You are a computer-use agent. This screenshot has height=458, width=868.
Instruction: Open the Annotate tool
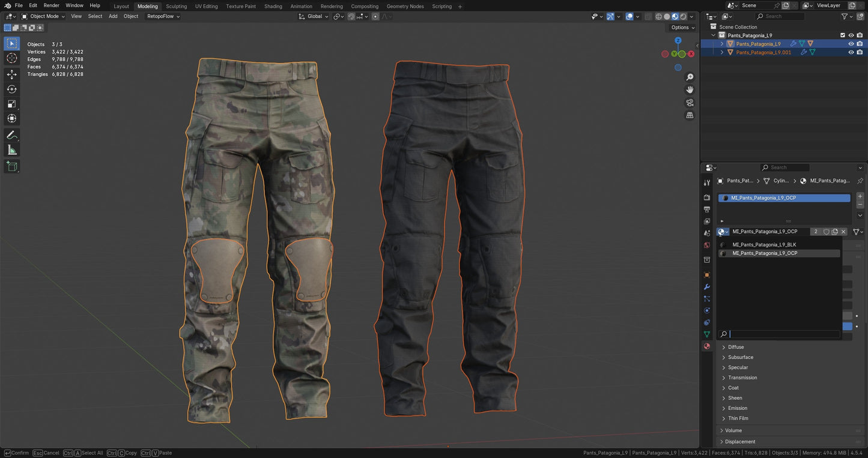click(x=12, y=134)
